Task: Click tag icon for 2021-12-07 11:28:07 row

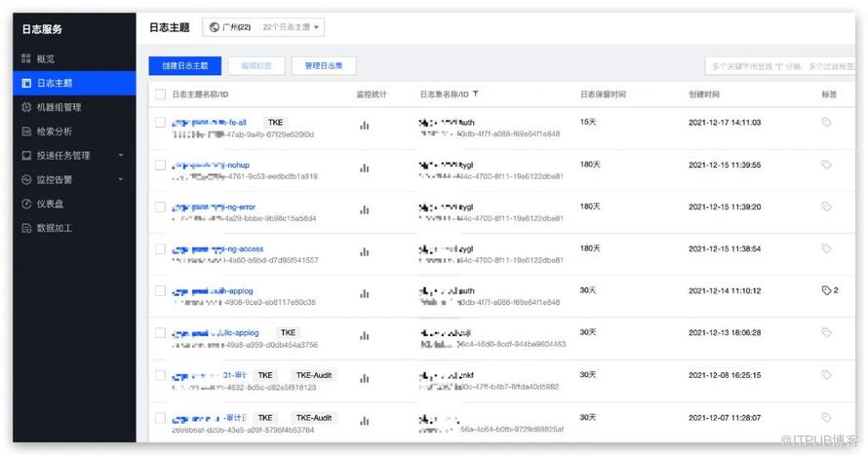Action: click(x=826, y=417)
